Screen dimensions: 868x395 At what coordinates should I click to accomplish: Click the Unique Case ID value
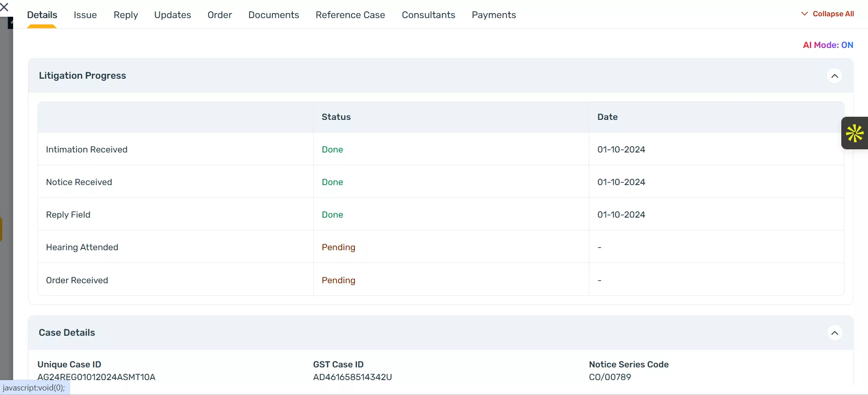(x=96, y=377)
